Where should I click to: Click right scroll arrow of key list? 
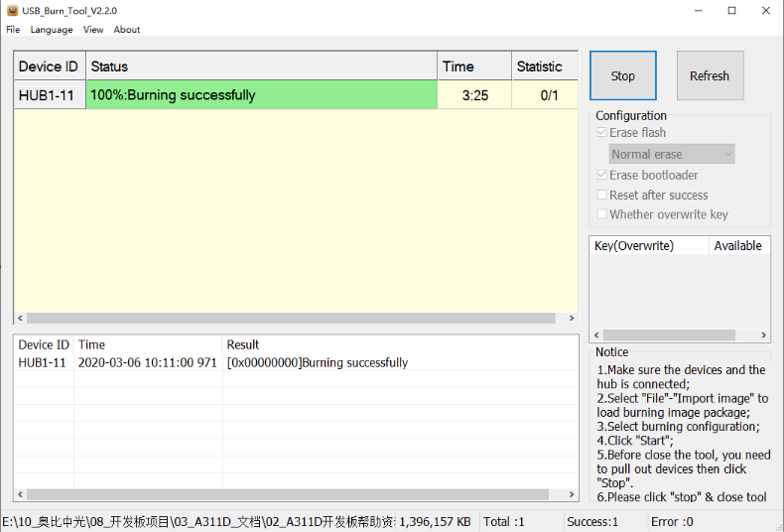(763, 335)
